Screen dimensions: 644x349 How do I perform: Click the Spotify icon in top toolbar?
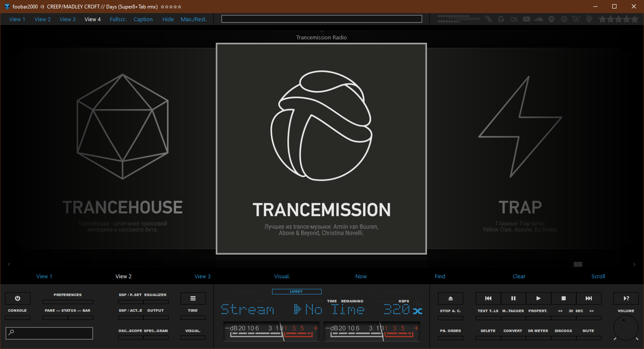point(551,19)
